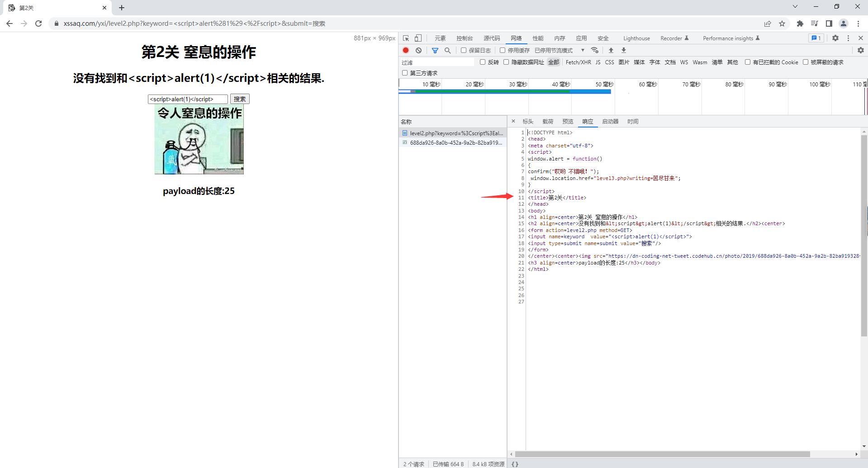
Task: Import HAR file with upload arrow
Action: coord(611,50)
